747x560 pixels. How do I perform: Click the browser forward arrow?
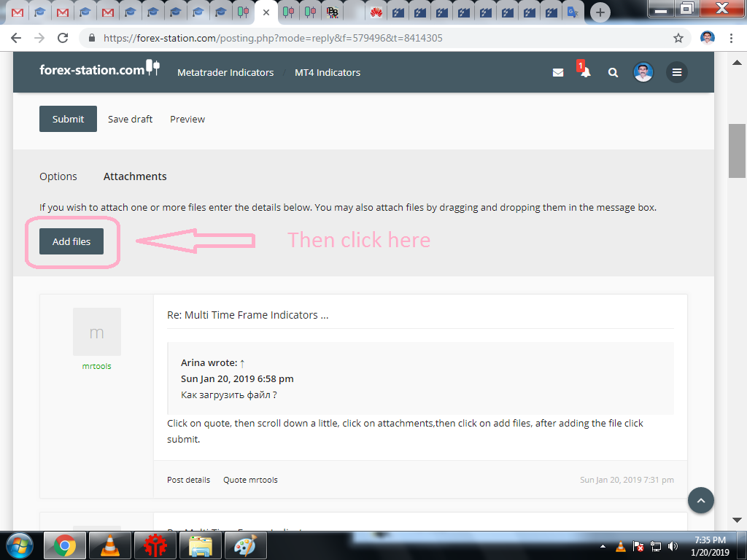pyautogui.click(x=39, y=38)
